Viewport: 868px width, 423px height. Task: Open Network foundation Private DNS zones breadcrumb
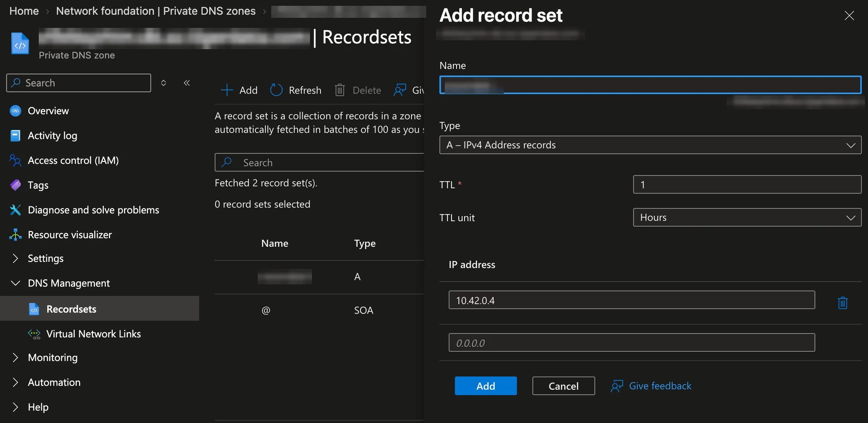point(156,11)
